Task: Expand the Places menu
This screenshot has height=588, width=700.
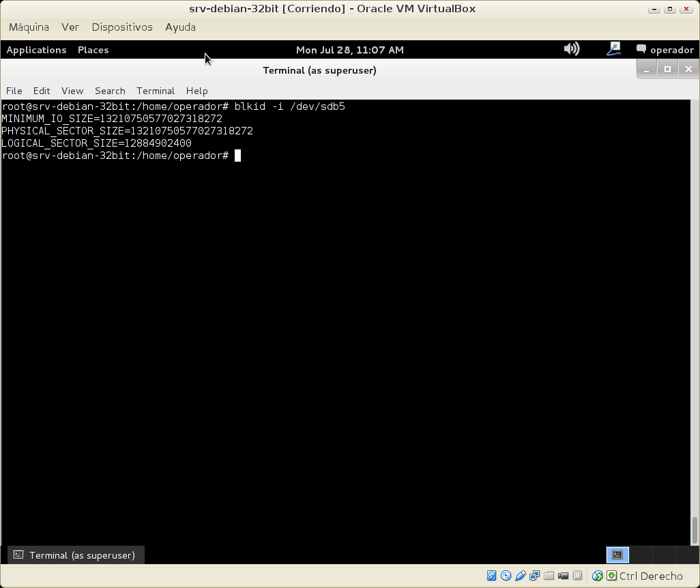Action: click(x=93, y=50)
